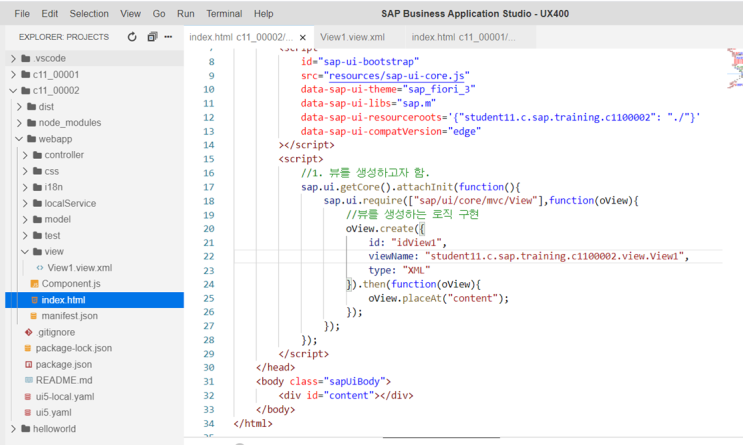Click the package-lock.json file icon
The height and width of the screenshot is (445, 743).
[28, 348]
